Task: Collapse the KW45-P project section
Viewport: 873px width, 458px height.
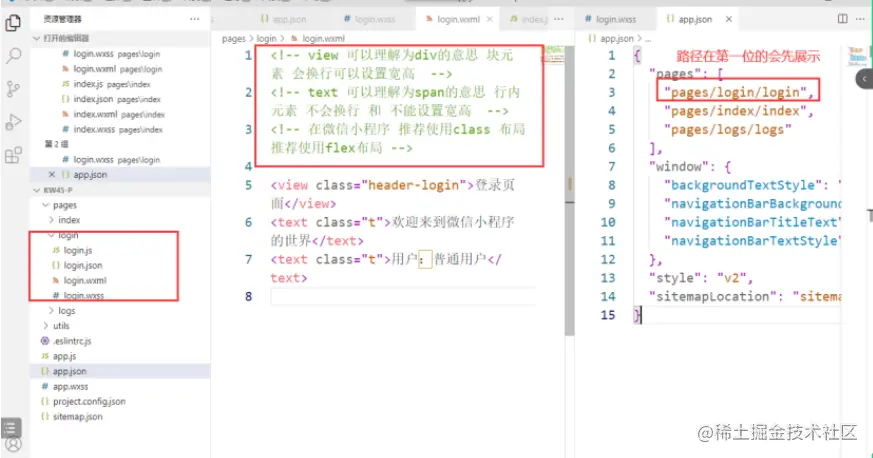Action: tap(37, 190)
